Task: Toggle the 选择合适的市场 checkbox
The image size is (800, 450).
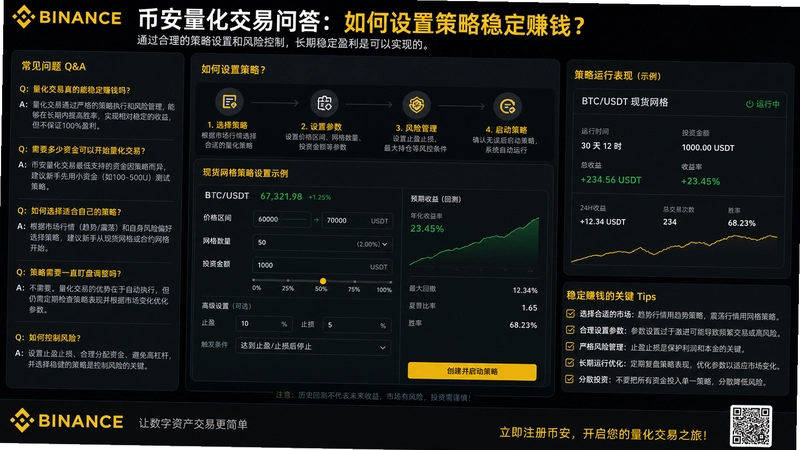Action: coord(570,313)
